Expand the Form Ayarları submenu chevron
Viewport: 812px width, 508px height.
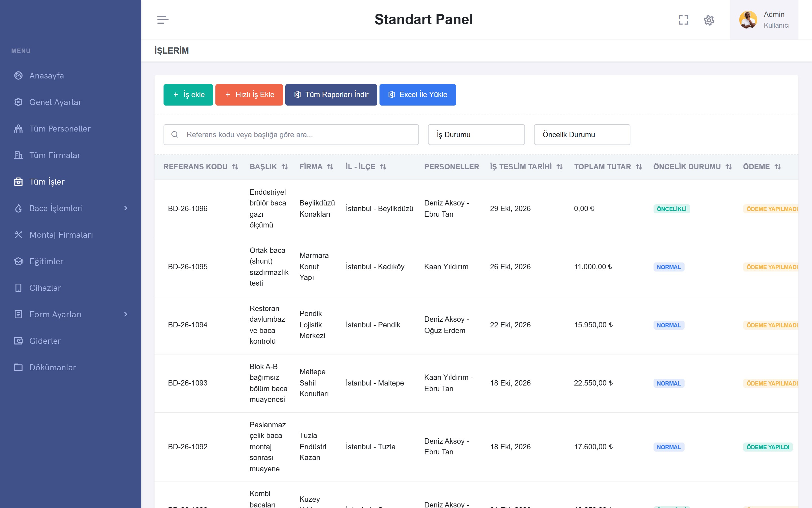(125, 314)
